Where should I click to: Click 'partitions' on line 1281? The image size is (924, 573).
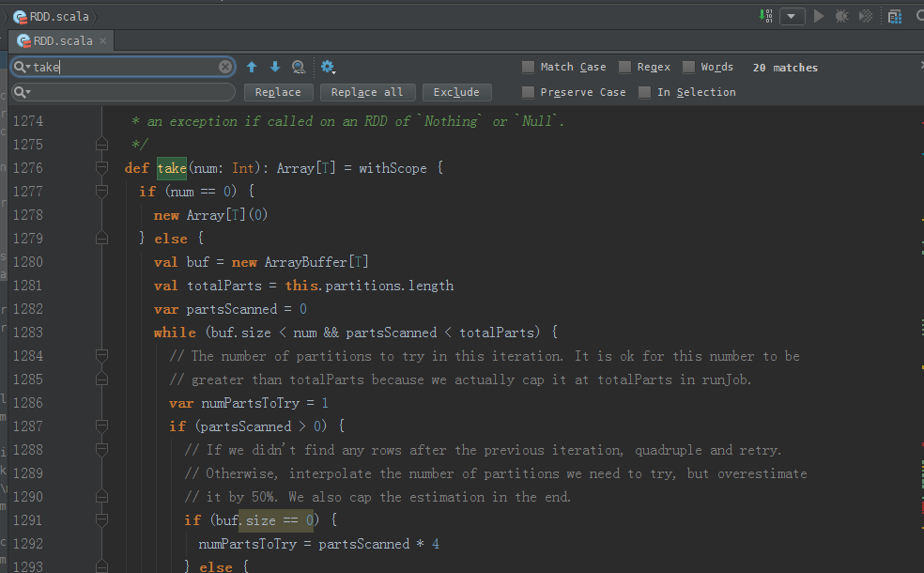[x=362, y=286]
